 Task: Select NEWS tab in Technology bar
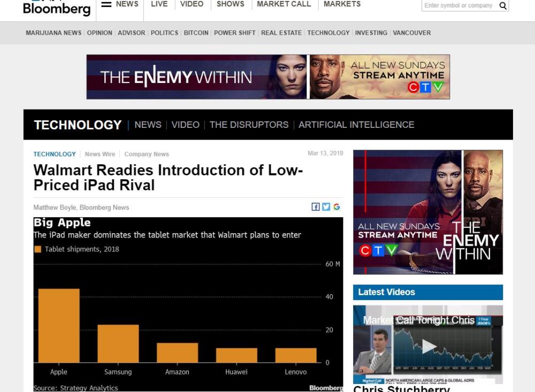point(148,125)
